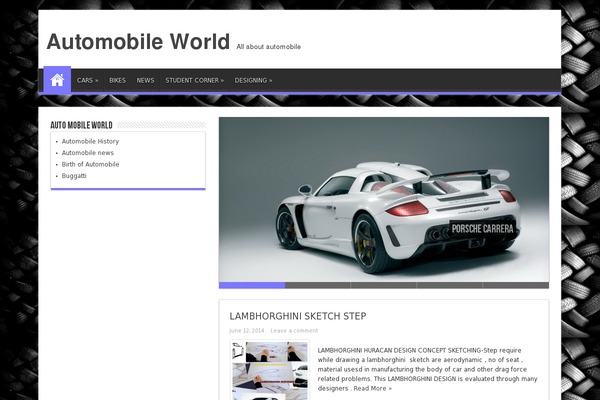Viewport: 600px width, 400px height.
Task: Open the LAMBHORGHINI SKETCH STEP post title
Action: [298, 316]
